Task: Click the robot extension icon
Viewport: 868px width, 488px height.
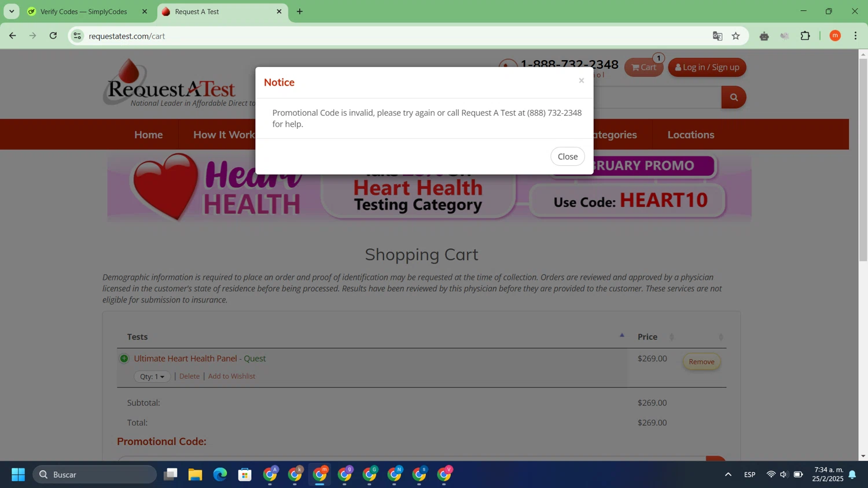Action: [x=764, y=36]
